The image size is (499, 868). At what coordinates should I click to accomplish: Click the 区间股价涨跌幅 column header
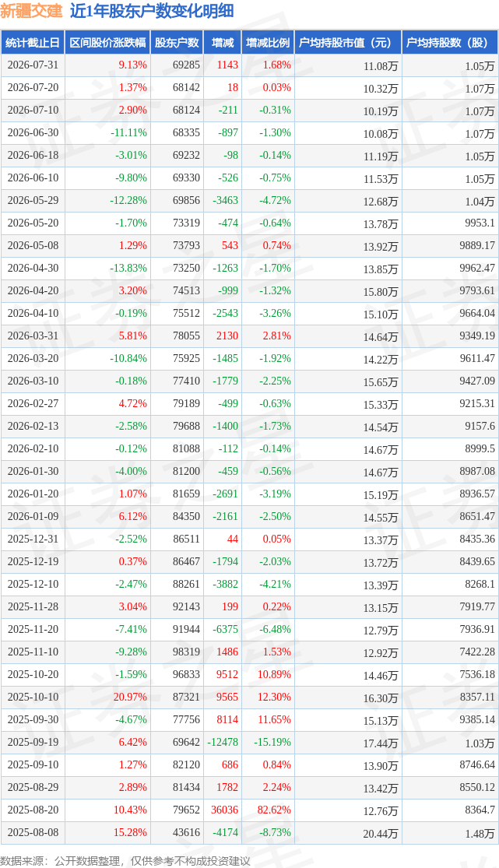tap(107, 43)
